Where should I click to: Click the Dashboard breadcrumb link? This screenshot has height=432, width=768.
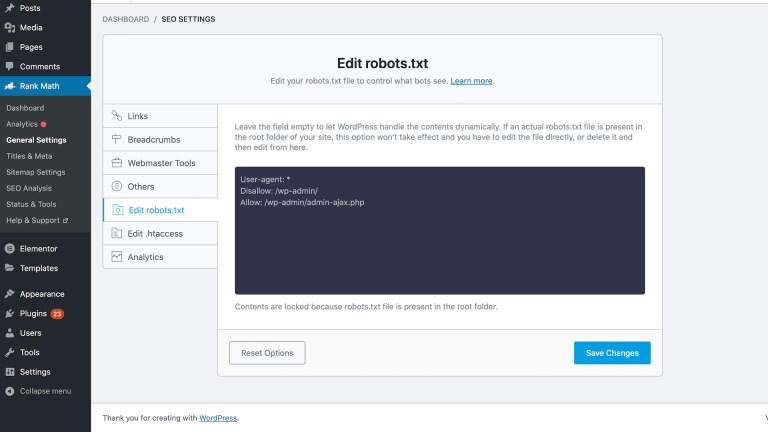[125, 19]
